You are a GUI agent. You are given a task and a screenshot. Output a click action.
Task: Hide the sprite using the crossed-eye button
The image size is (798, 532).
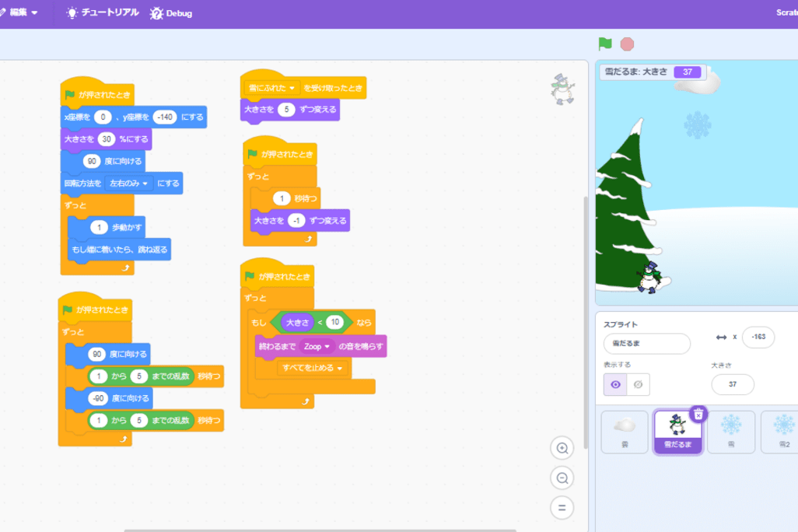(638, 384)
